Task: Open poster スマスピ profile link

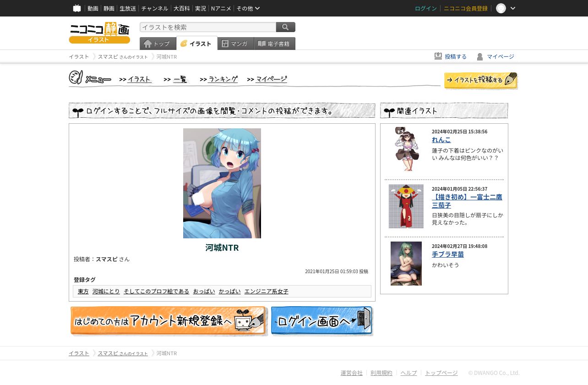Action: pos(107,259)
